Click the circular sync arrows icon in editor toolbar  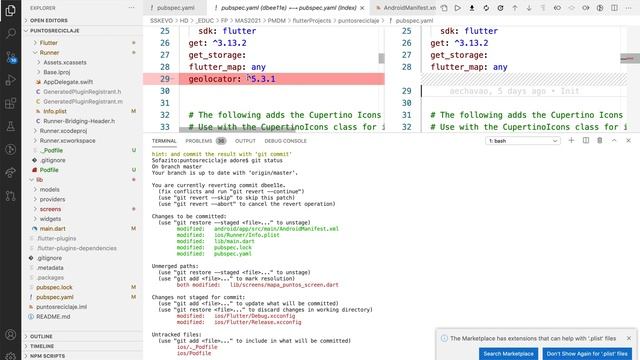(x=486, y=8)
